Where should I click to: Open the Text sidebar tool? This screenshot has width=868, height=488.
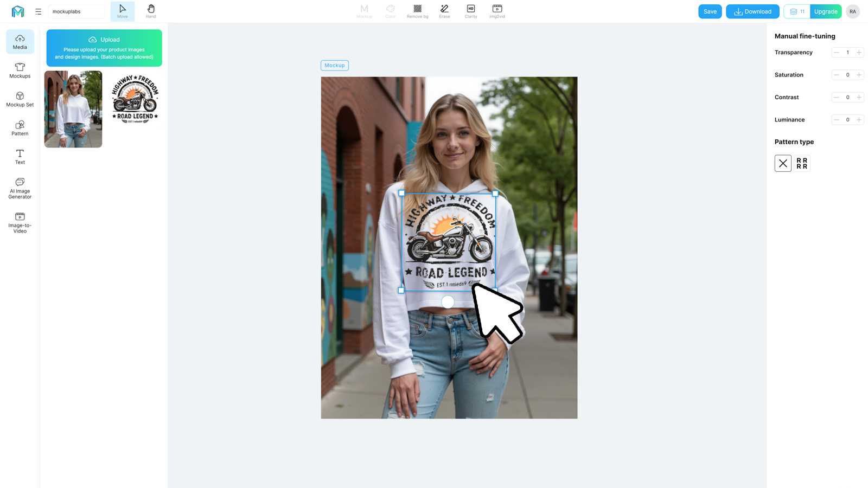20,157
